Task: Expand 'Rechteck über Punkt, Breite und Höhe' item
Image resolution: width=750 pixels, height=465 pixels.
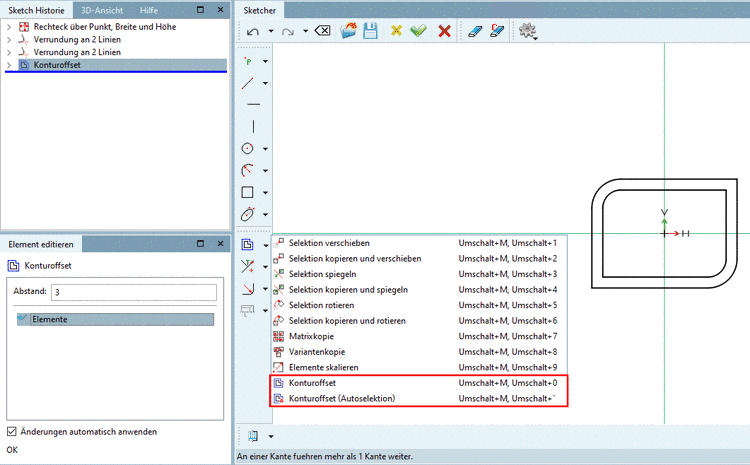Action: tap(9, 27)
